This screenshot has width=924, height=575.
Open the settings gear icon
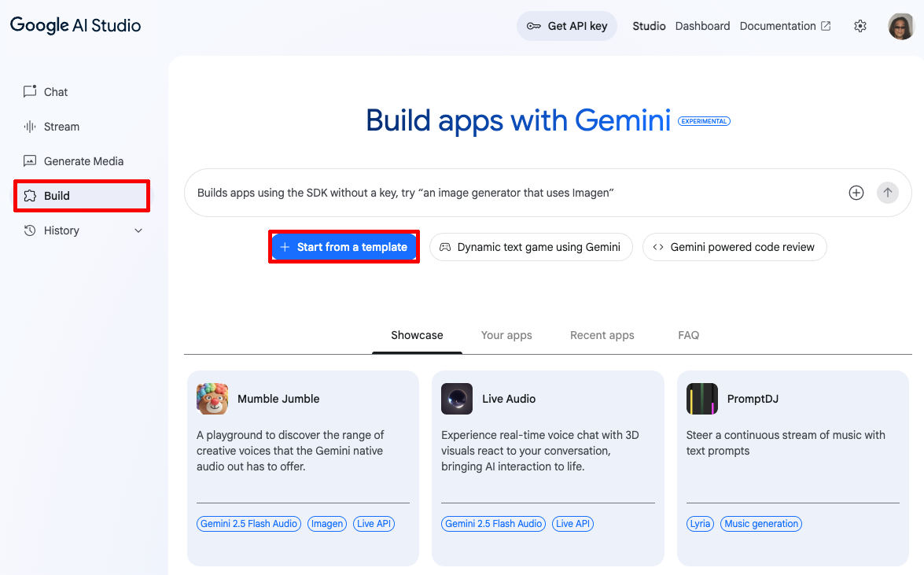click(x=860, y=26)
